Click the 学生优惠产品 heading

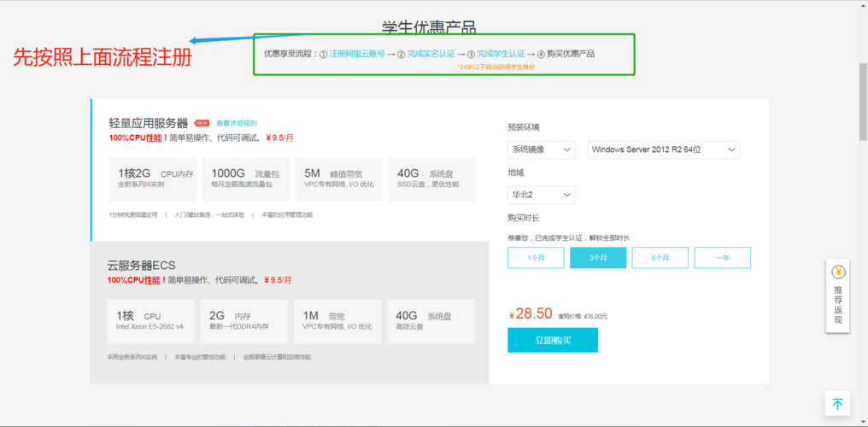(429, 26)
